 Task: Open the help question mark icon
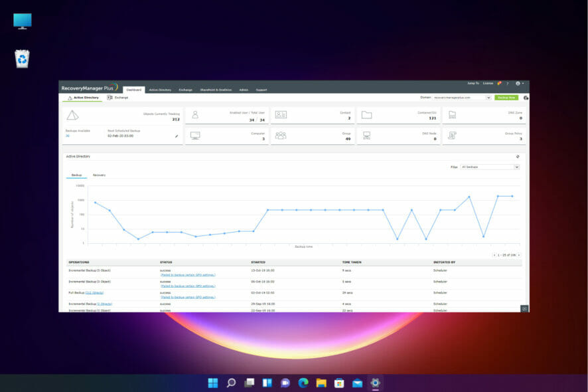(508, 83)
